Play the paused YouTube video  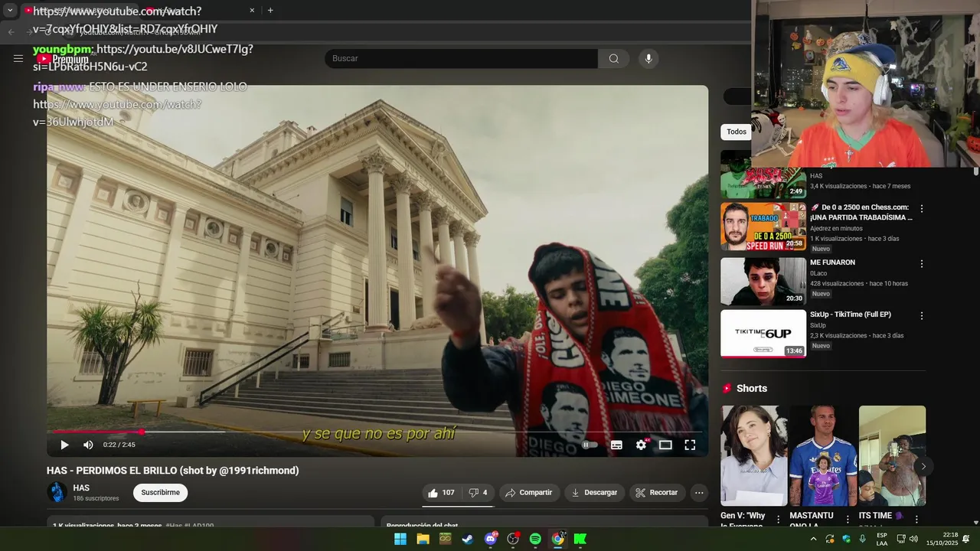pyautogui.click(x=64, y=445)
